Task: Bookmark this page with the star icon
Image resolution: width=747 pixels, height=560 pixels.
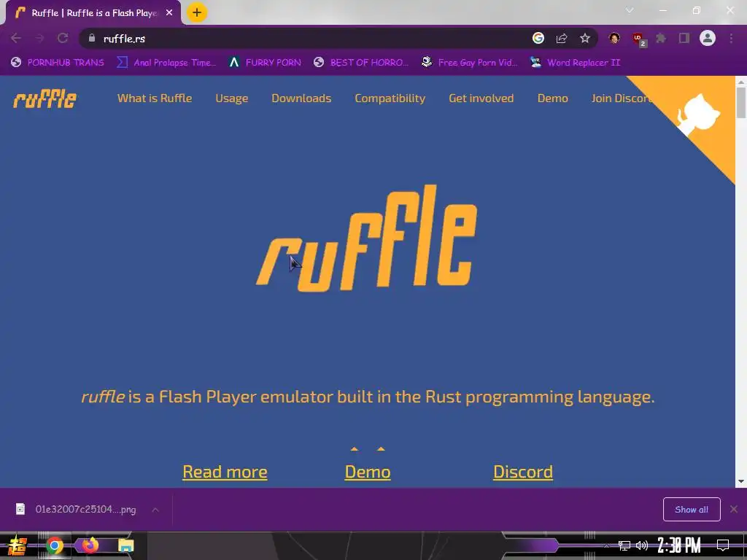Action: click(x=585, y=38)
